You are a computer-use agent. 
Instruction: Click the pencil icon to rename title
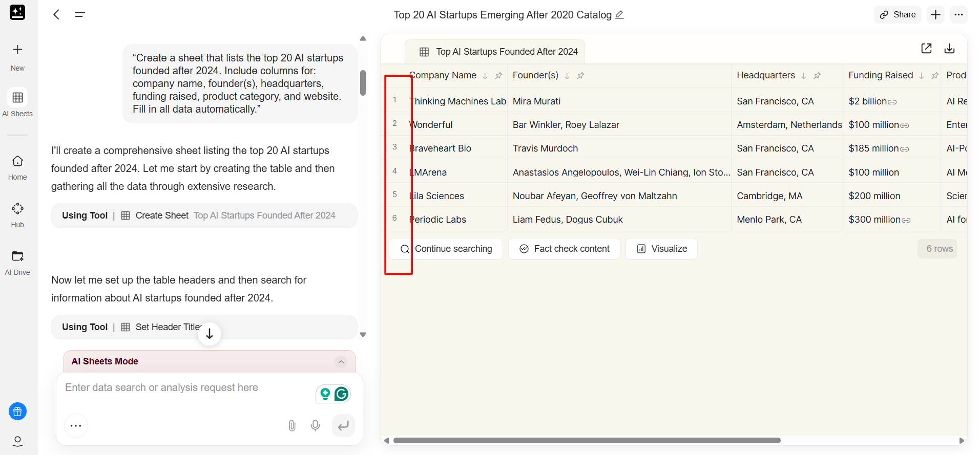coord(619,15)
